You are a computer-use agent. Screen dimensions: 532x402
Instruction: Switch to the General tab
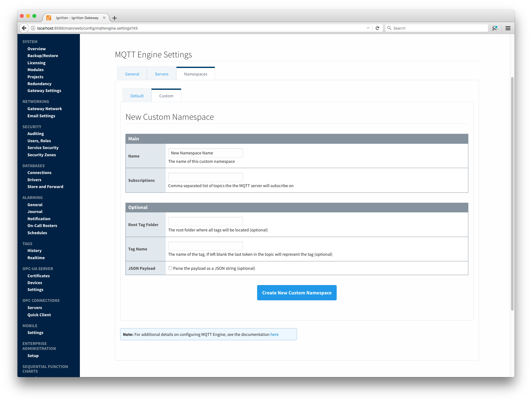pyautogui.click(x=132, y=74)
